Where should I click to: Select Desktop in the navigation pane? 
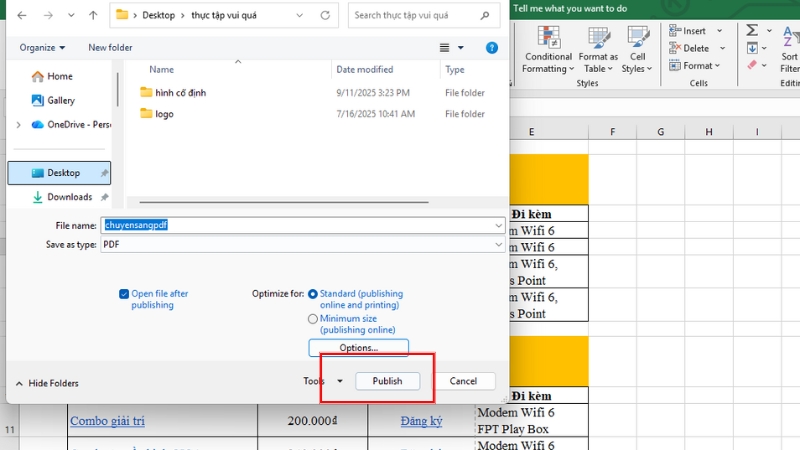pos(63,173)
